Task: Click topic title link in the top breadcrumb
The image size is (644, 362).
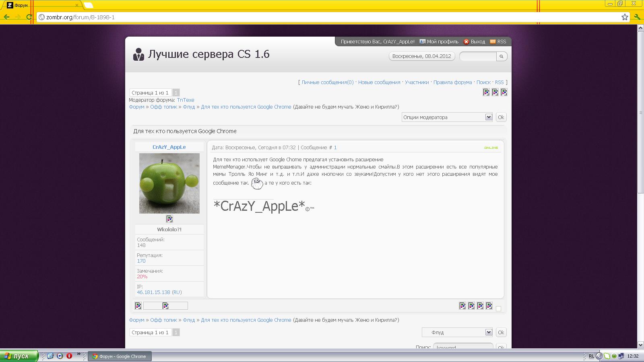Action: coord(246,107)
